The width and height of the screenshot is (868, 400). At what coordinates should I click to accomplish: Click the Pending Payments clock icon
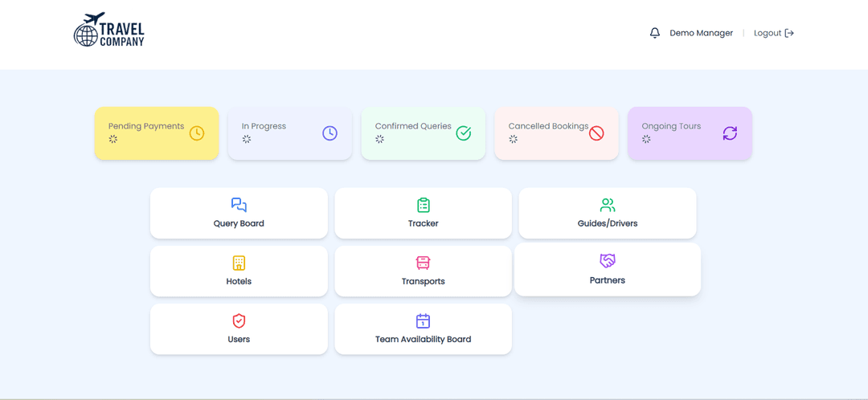tap(197, 133)
